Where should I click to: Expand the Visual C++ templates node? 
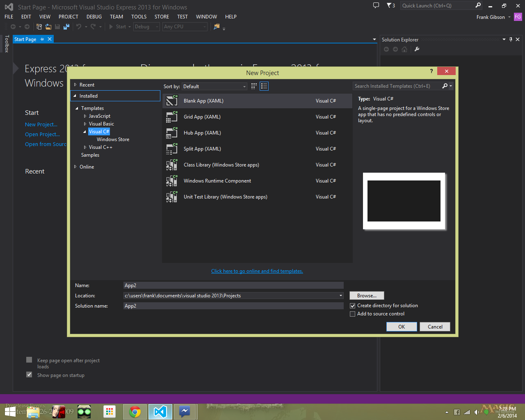[x=85, y=147]
